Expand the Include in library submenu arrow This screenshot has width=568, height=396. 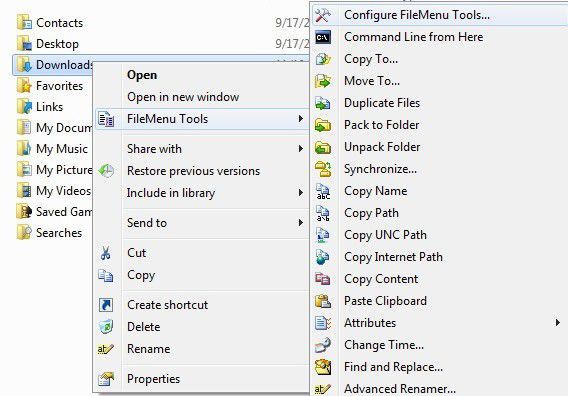[300, 192]
